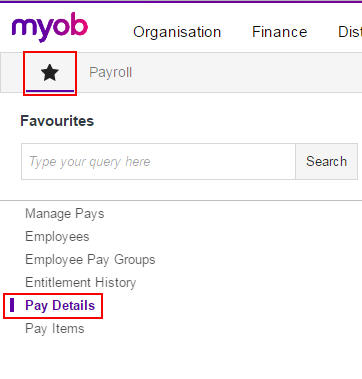Click the Search button

(326, 162)
